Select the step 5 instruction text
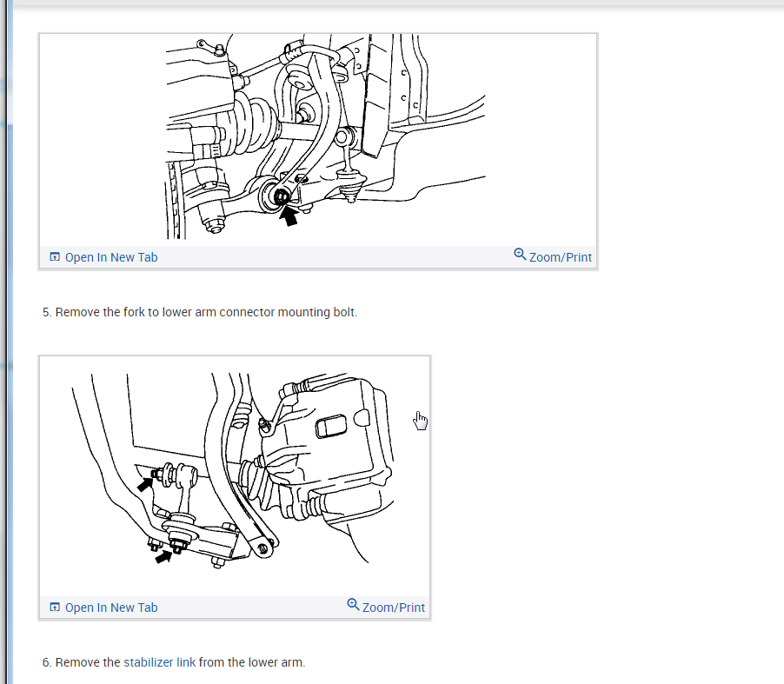 click(200, 312)
